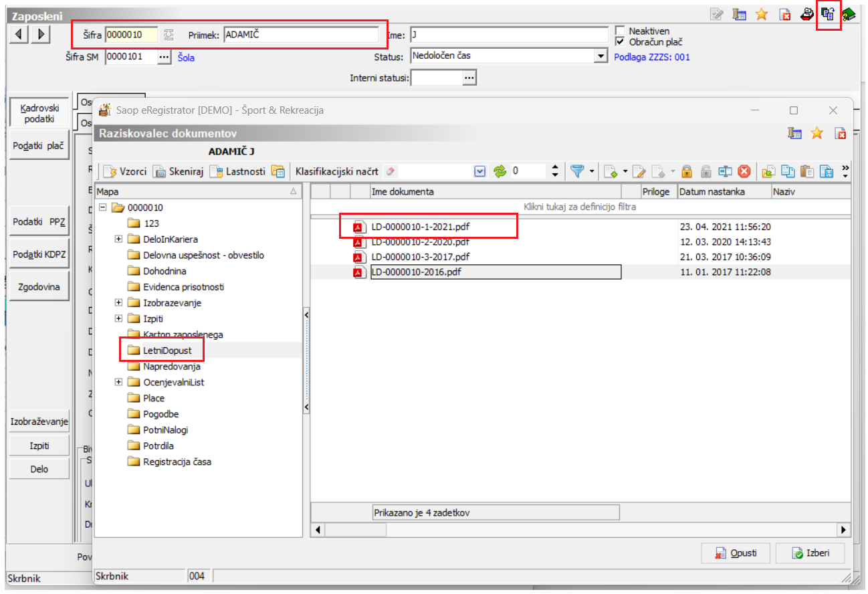Expand the OcenjevalniList folder
Image resolution: width=868 pixels, height=594 pixels.
[119, 382]
